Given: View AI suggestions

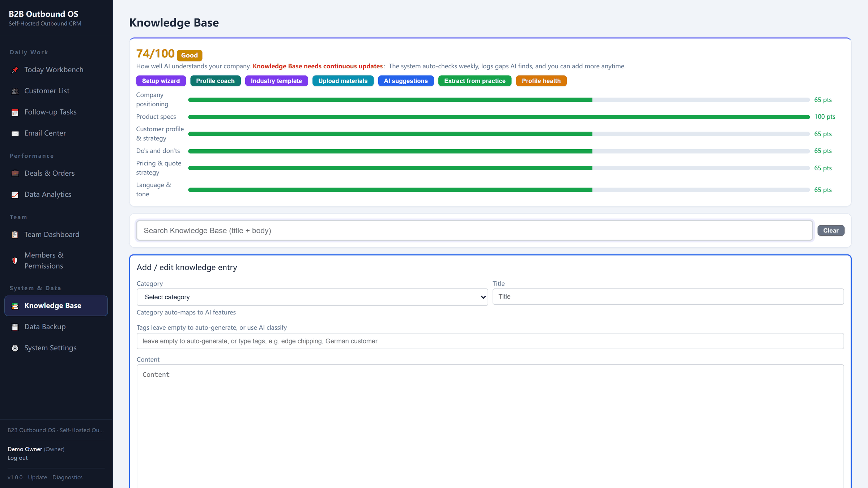Looking at the screenshot, I should pos(406,81).
